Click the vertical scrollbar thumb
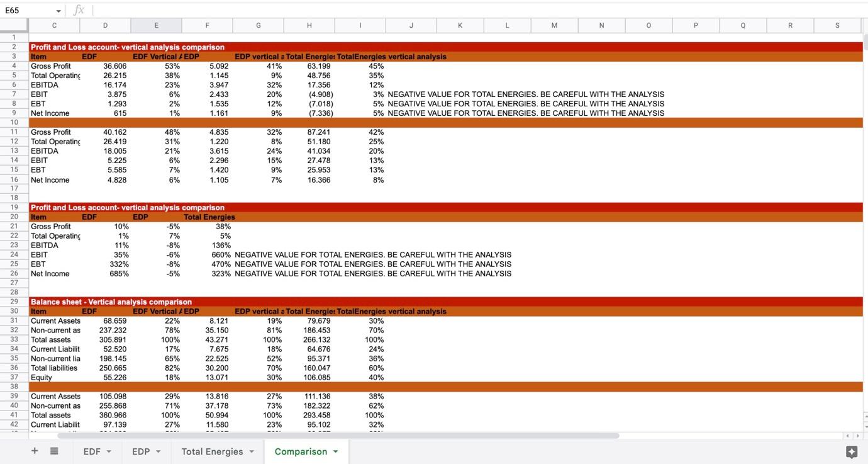Screen dimensions: 868x464 pyautogui.click(x=865, y=42)
